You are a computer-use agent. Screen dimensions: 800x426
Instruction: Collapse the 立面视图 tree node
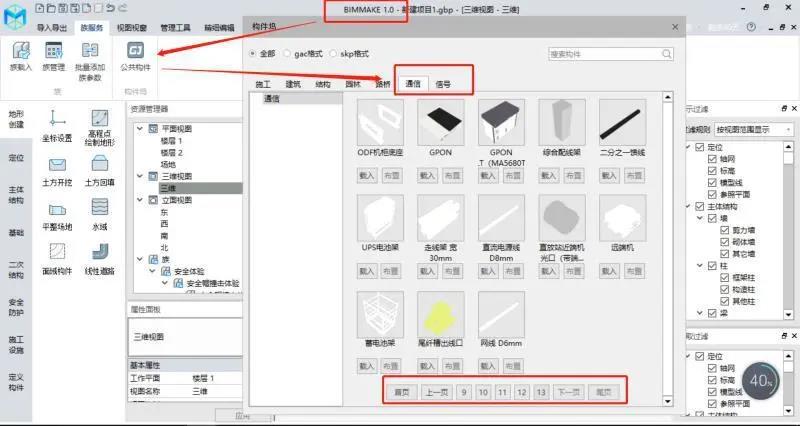tap(139, 200)
